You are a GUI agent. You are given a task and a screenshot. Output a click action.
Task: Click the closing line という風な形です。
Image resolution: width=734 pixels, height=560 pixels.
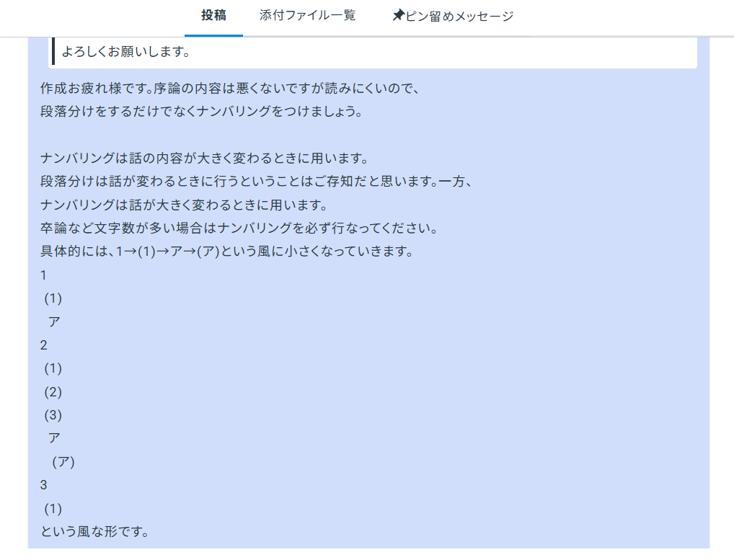pos(94,533)
